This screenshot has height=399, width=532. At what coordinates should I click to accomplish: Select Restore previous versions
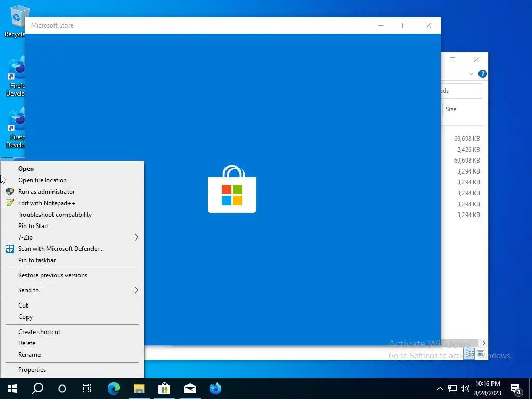(x=52, y=275)
